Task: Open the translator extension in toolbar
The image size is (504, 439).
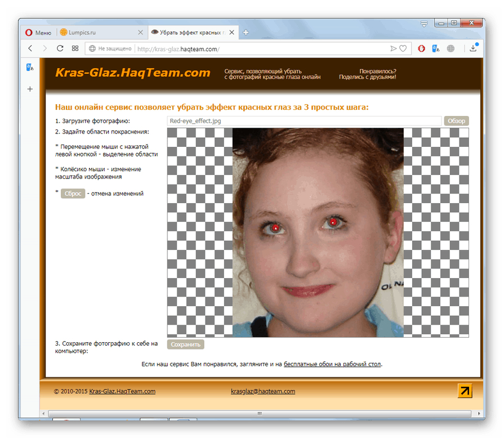Action: pyautogui.click(x=435, y=48)
